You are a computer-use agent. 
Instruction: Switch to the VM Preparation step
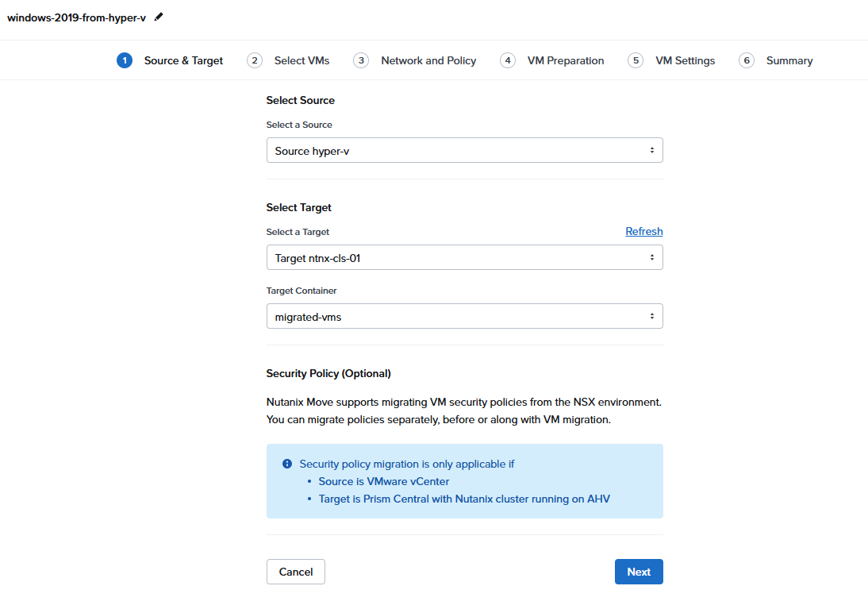[x=566, y=60]
